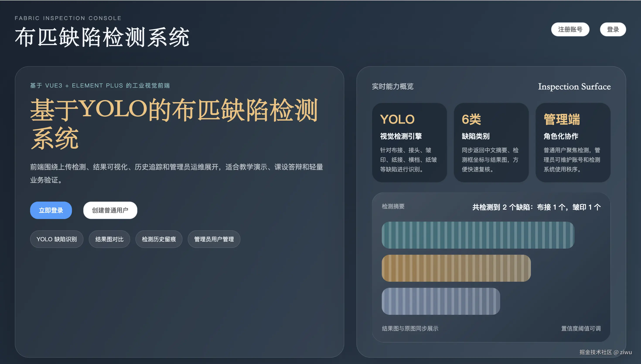
Task: Click the 登录 button at top right
Action: (x=613, y=29)
